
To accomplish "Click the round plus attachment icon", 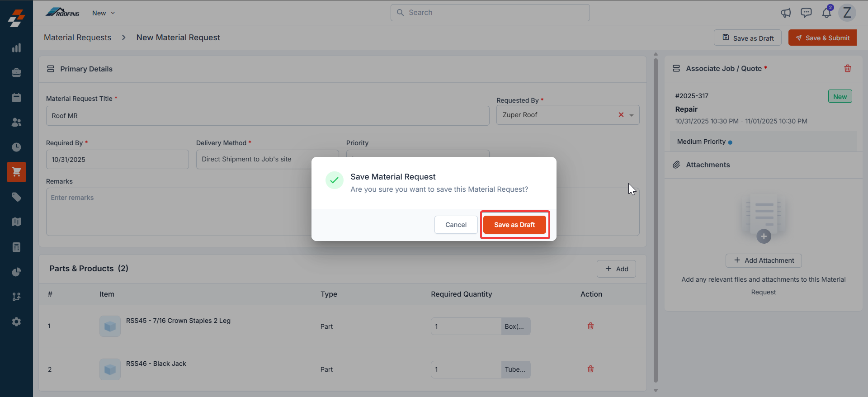I will click(x=764, y=236).
